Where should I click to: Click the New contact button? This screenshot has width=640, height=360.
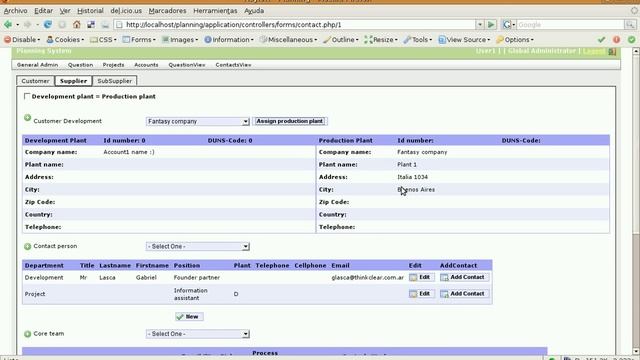[x=189, y=317]
